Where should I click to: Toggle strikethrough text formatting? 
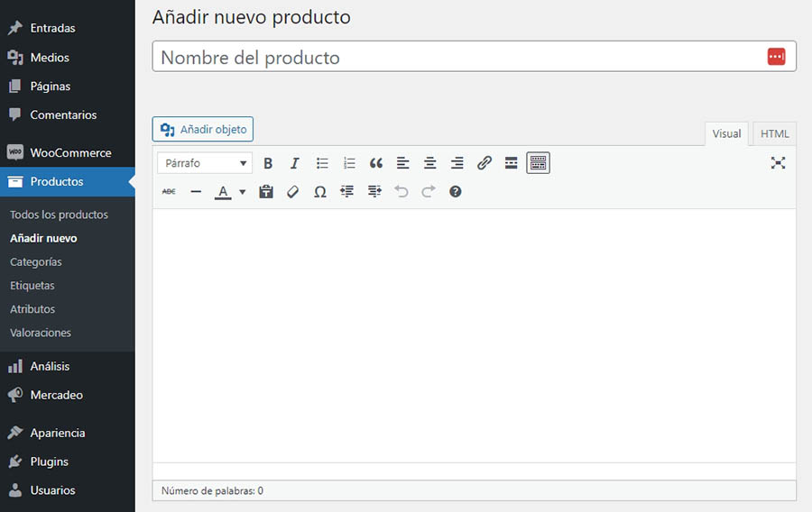pyautogui.click(x=169, y=192)
